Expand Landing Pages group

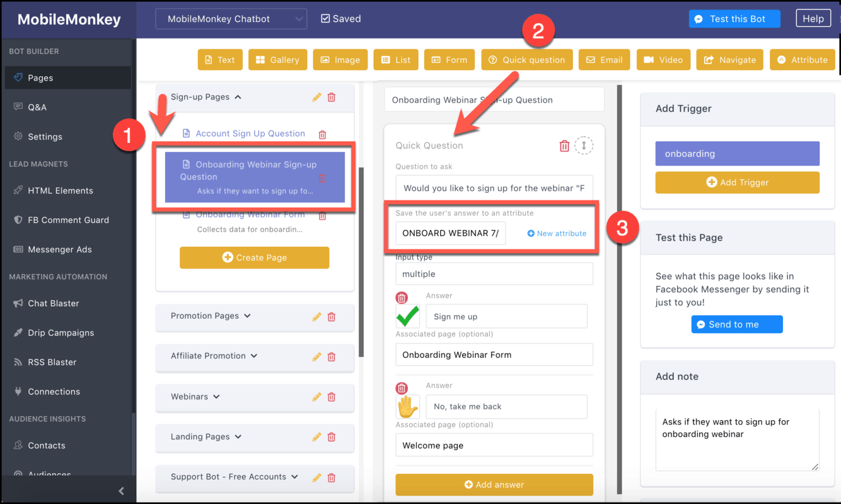[x=238, y=437]
